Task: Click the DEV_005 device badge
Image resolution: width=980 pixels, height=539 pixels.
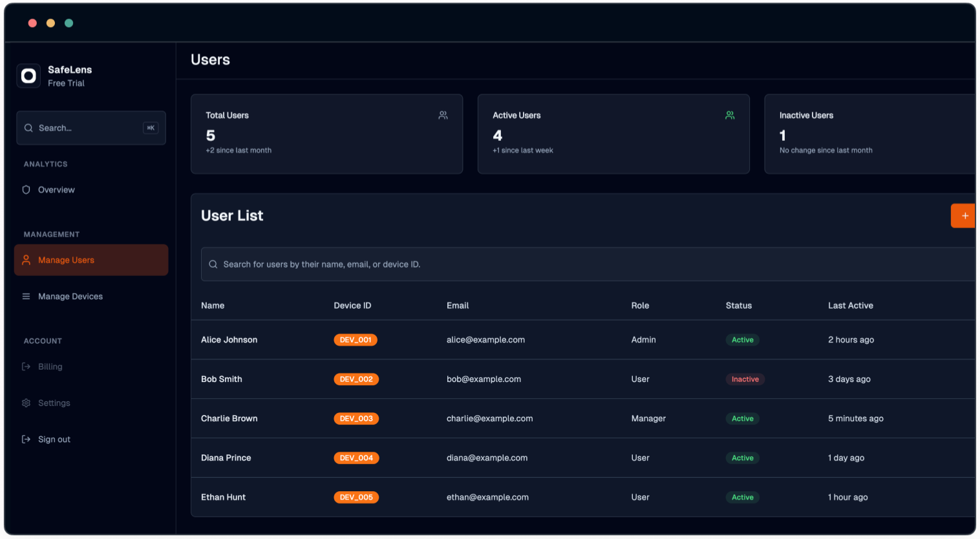Action: click(x=356, y=498)
